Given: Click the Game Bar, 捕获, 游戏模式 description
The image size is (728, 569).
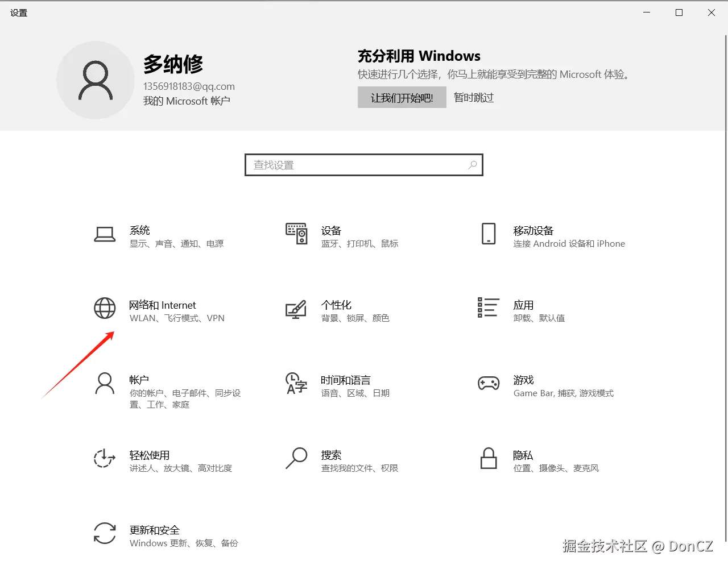Looking at the screenshot, I should tap(564, 393).
